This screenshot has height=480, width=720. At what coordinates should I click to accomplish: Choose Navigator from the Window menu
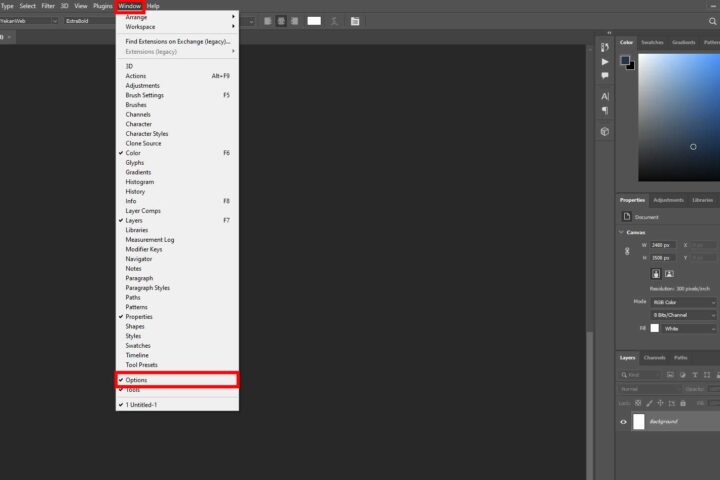pyautogui.click(x=177, y=259)
